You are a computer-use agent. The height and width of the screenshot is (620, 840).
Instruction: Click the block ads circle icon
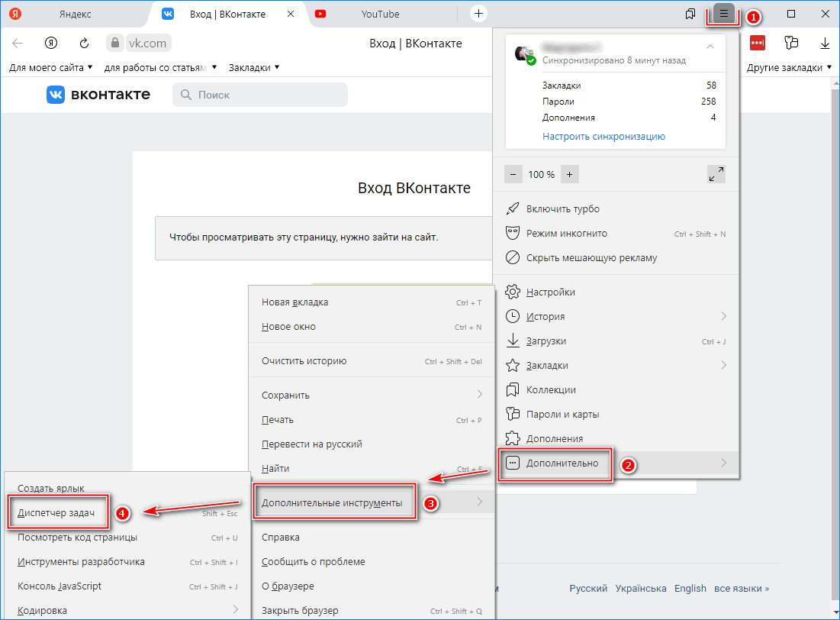513,257
